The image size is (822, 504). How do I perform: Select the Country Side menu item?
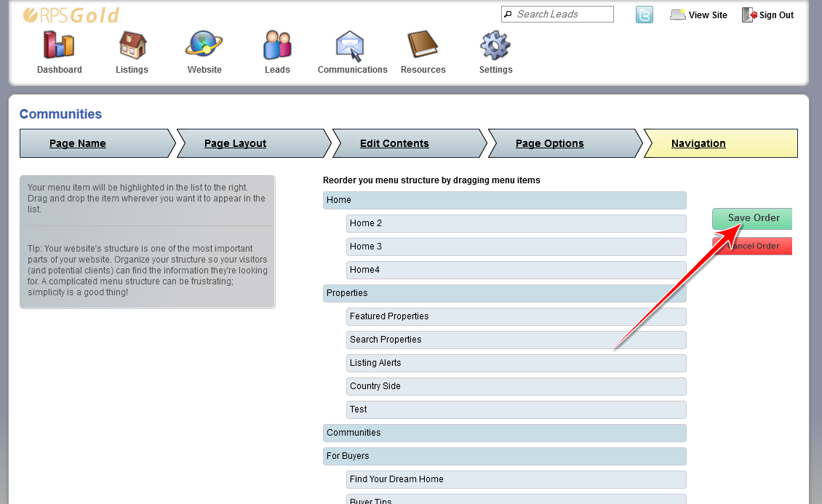pos(516,386)
